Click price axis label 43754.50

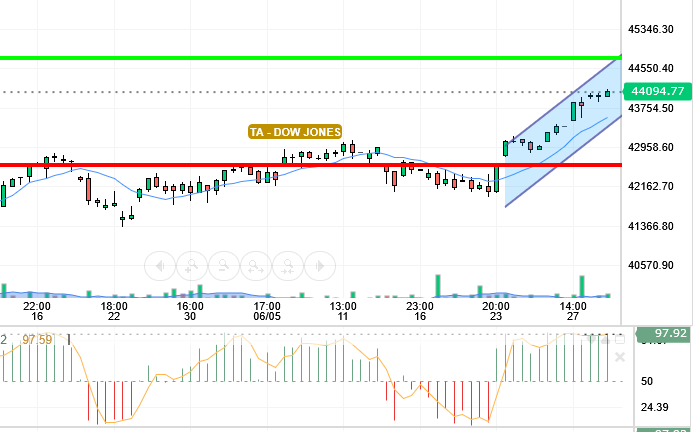click(x=651, y=108)
